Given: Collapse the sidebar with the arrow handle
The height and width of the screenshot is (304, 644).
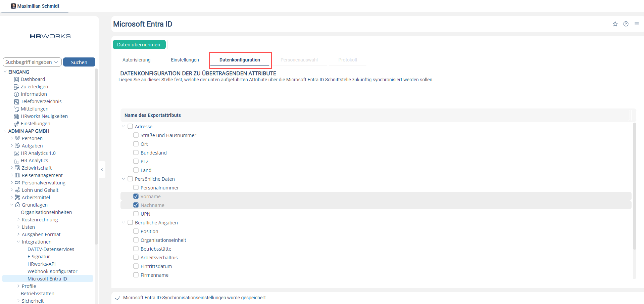Looking at the screenshot, I should 102,170.
